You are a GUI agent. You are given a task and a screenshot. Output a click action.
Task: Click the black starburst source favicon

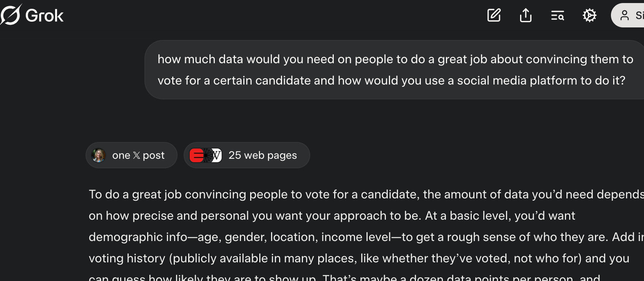click(x=207, y=155)
